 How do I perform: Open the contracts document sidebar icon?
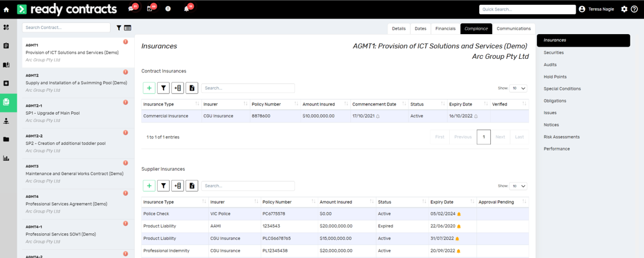click(x=6, y=102)
